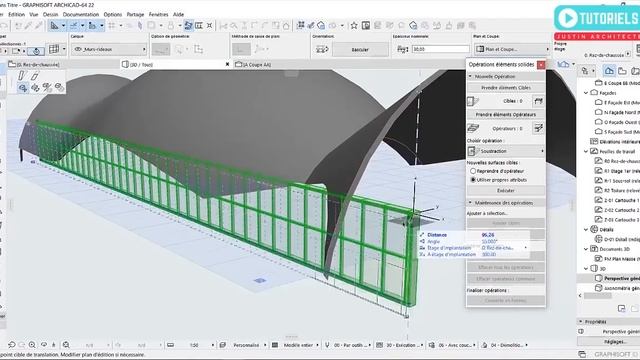The width and height of the screenshot is (640, 360).
Task: Click the orbit icon in bottom bar
Action: (x=44, y=345)
